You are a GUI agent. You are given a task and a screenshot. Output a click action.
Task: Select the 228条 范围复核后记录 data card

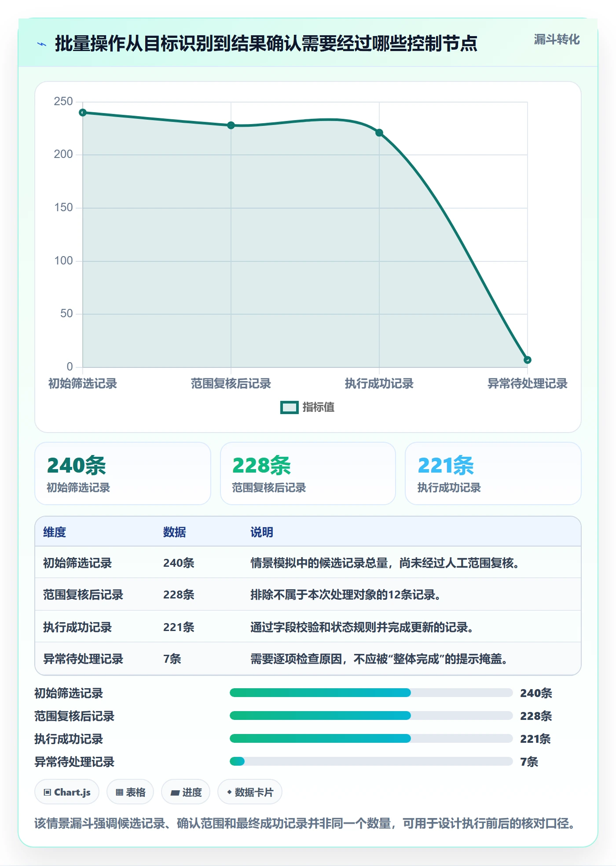[308, 473]
